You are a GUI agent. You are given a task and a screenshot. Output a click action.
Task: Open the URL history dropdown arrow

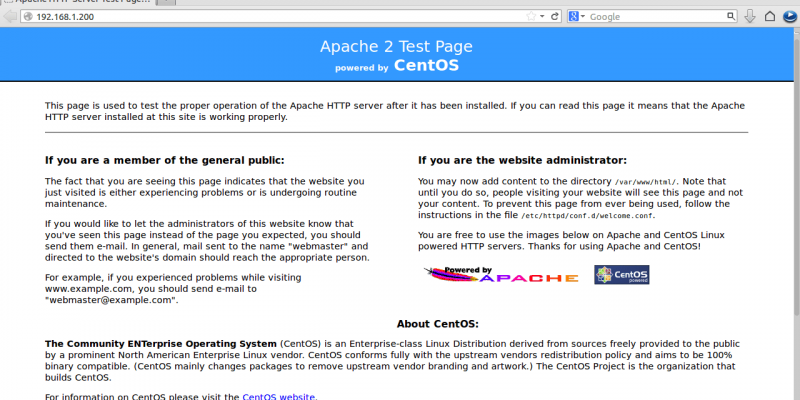click(542, 16)
